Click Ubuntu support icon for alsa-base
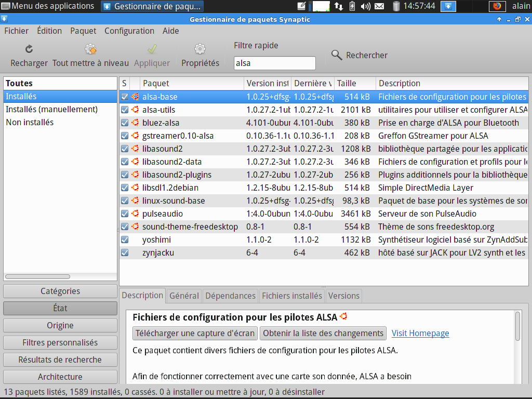The height and width of the screenshot is (399, 532). (135, 97)
